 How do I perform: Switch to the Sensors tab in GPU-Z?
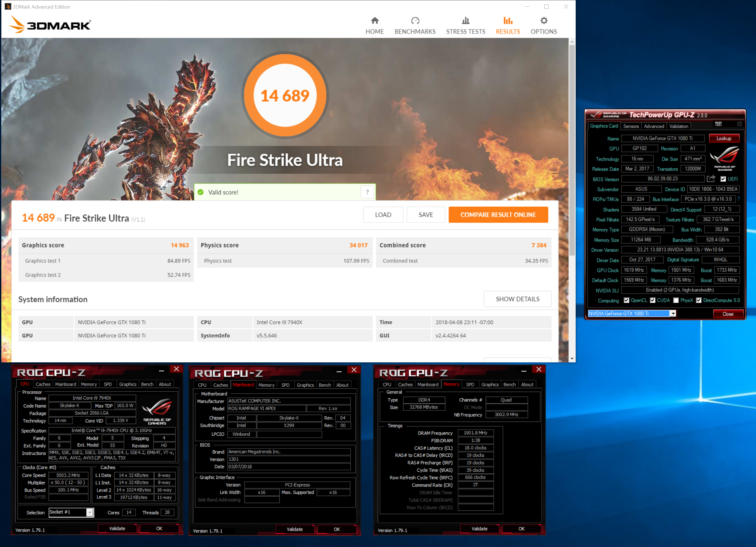click(x=631, y=126)
